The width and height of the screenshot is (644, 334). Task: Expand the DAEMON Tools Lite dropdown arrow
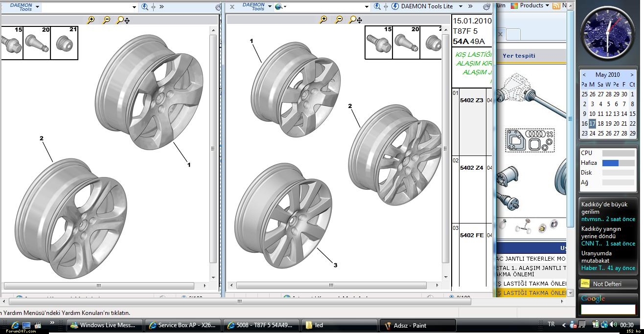(x=460, y=7)
